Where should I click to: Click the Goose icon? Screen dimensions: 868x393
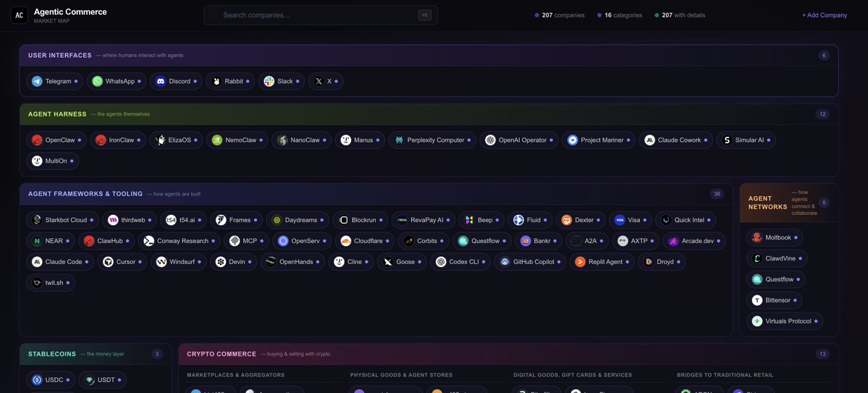388,262
